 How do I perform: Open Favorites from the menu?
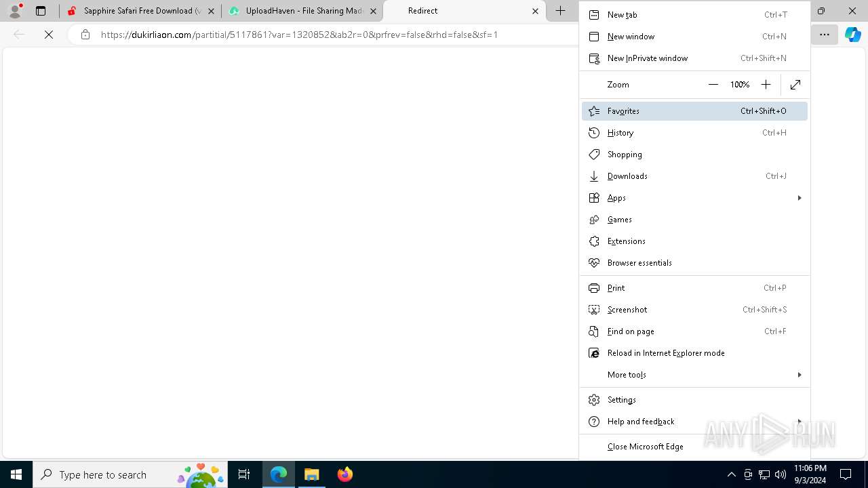tap(694, 111)
